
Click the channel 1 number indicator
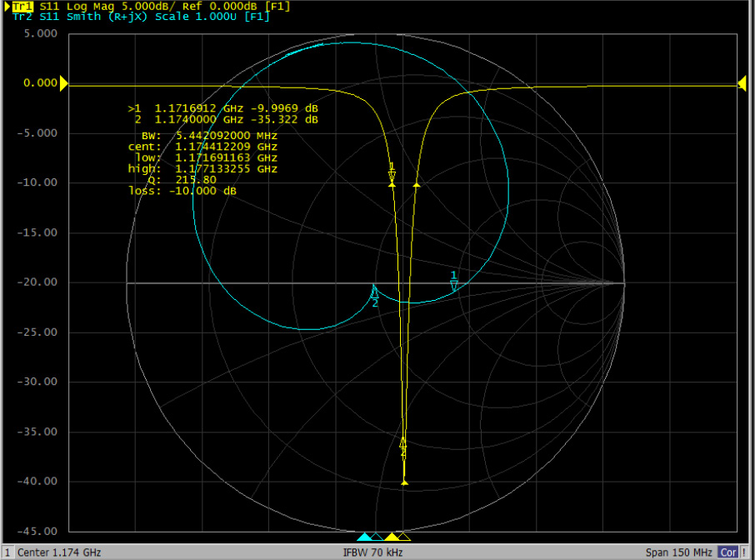click(7, 552)
